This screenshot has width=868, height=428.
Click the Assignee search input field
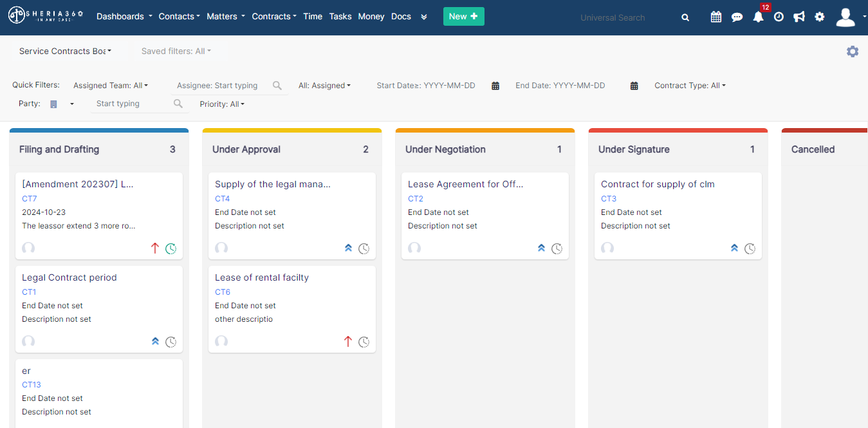coord(223,86)
